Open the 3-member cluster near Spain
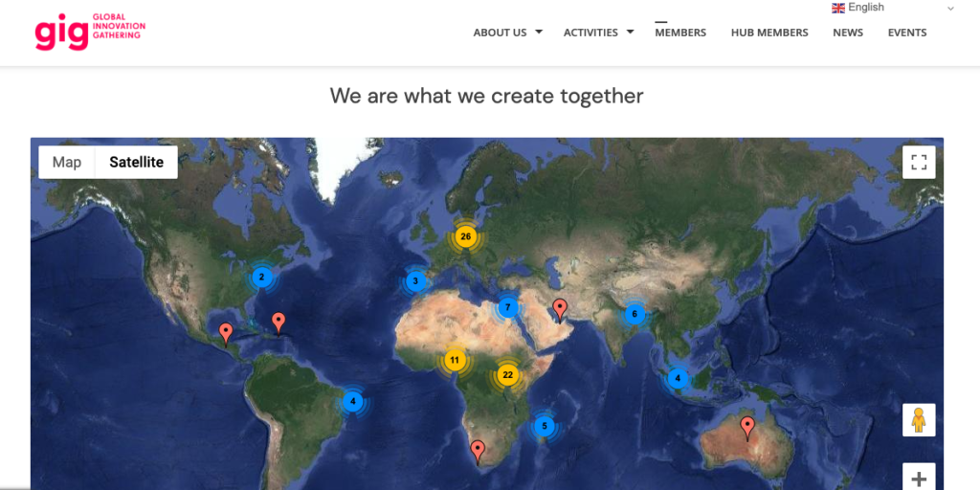The height and width of the screenshot is (490, 980). (415, 281)
